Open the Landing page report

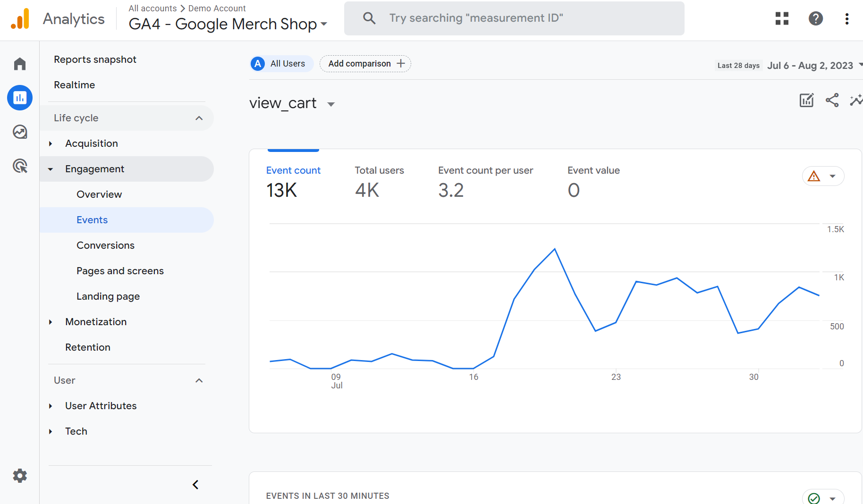pyautogui.click(x=108, y=296)
